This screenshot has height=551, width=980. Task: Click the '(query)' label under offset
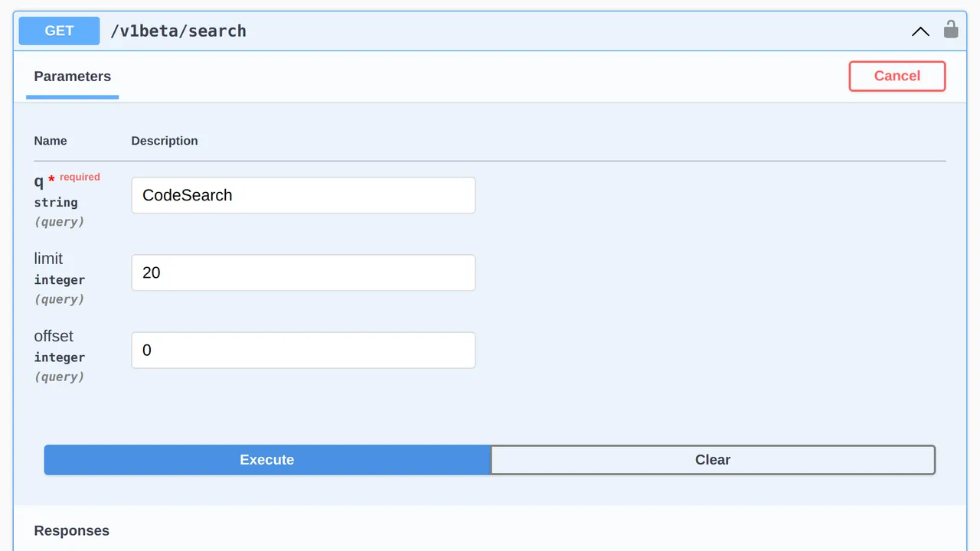click(60, 377)
